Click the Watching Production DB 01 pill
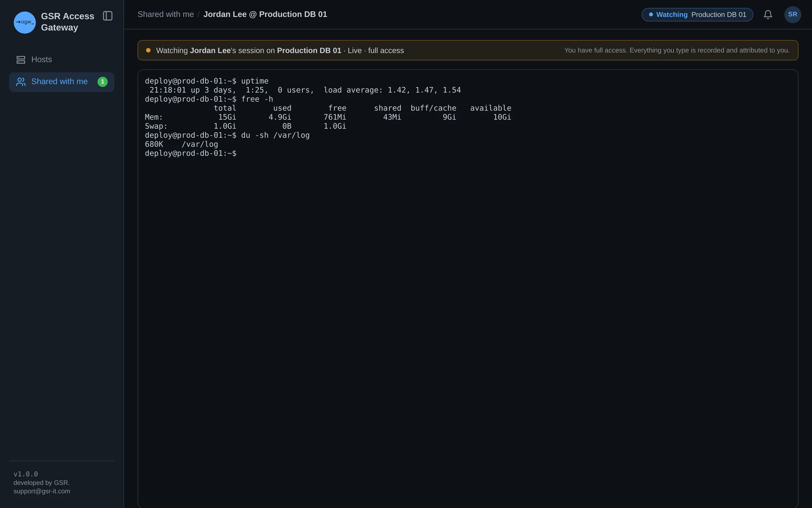The image size is (812, 508). tap(697, 15)
